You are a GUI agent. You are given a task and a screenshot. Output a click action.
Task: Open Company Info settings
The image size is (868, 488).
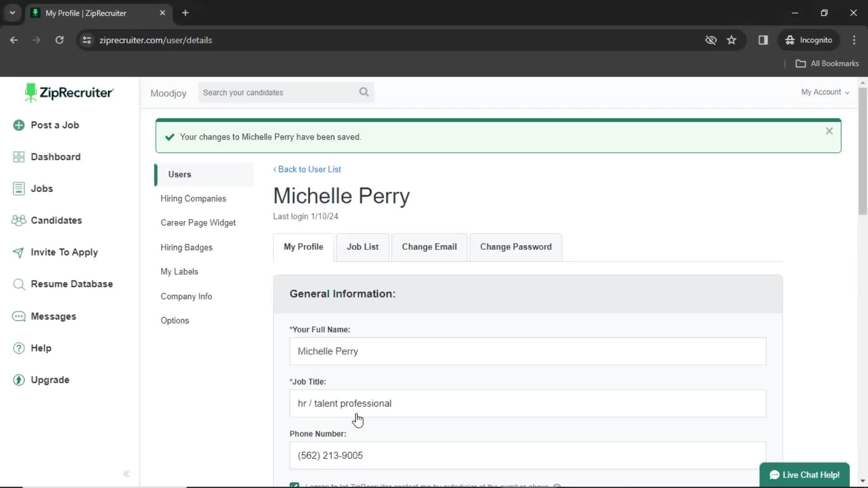[x=186, y=296]
